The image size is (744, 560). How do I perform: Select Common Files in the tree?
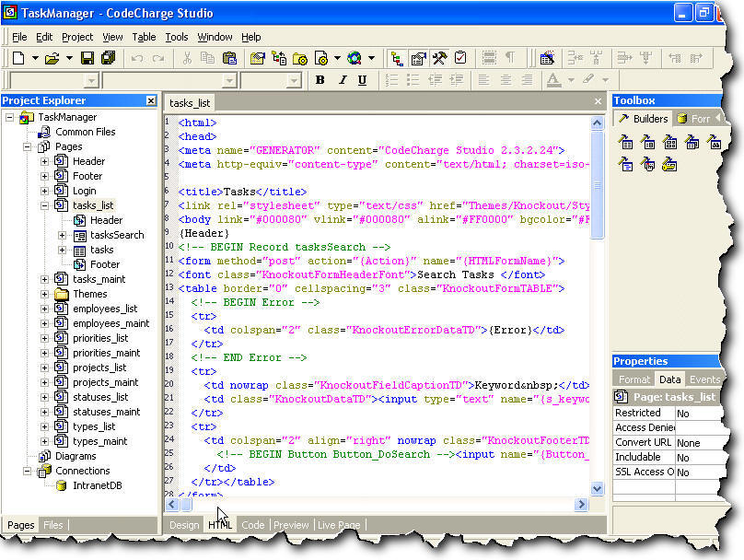86,132
